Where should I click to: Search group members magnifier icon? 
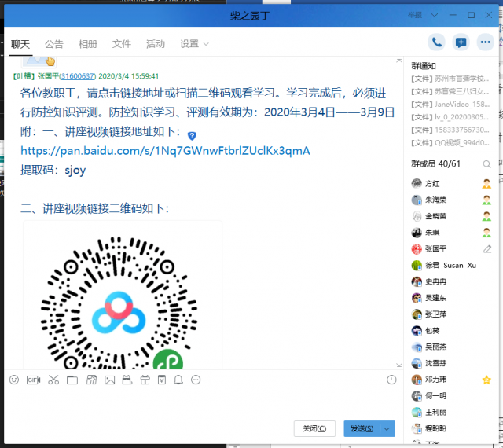coord(486,164)
